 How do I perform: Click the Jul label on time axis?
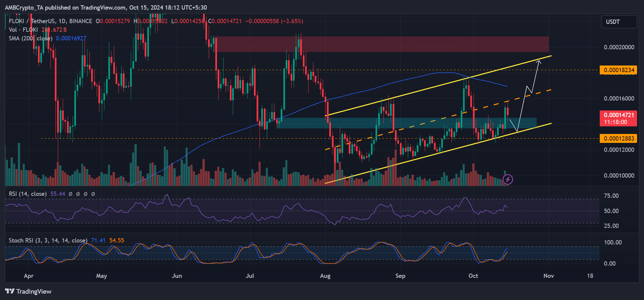pos(250,276)
